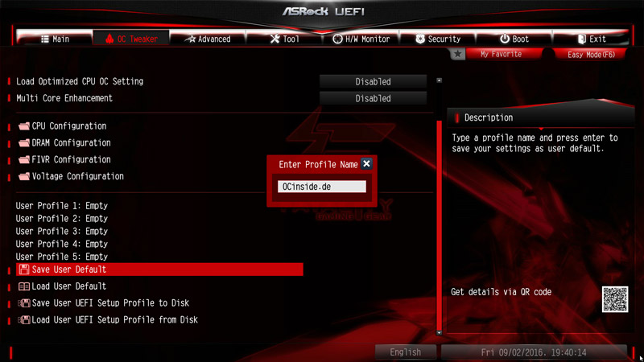This screenshot has height=362, width=644.
Task: Switch to the H/W Monitor tab
Action: click(x=361, y=39)
